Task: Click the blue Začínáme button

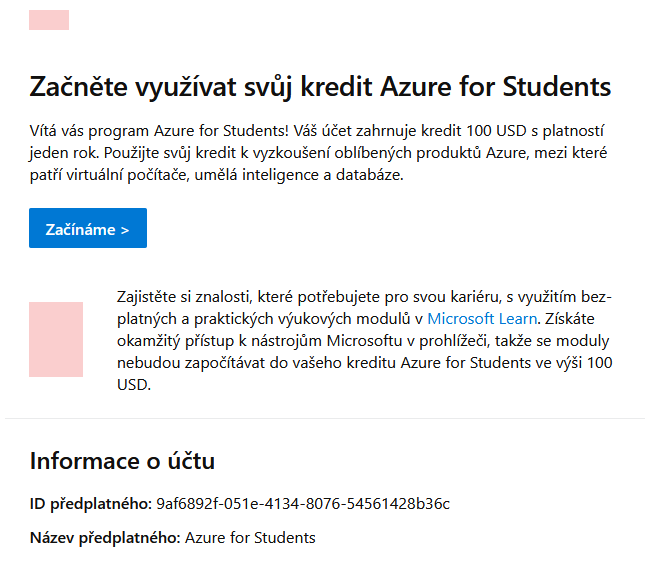Action: pos(88,228)
